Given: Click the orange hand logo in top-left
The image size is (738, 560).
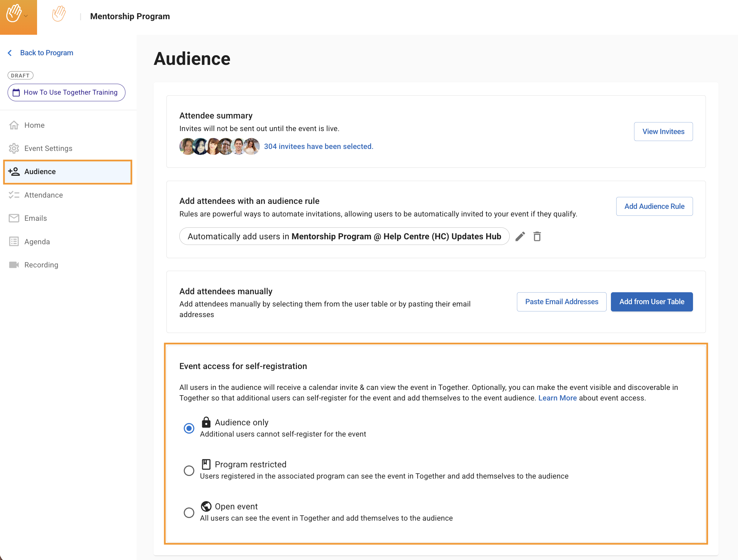Looking at the screenshot, I should pyautogui.click(x=14, y=14).
